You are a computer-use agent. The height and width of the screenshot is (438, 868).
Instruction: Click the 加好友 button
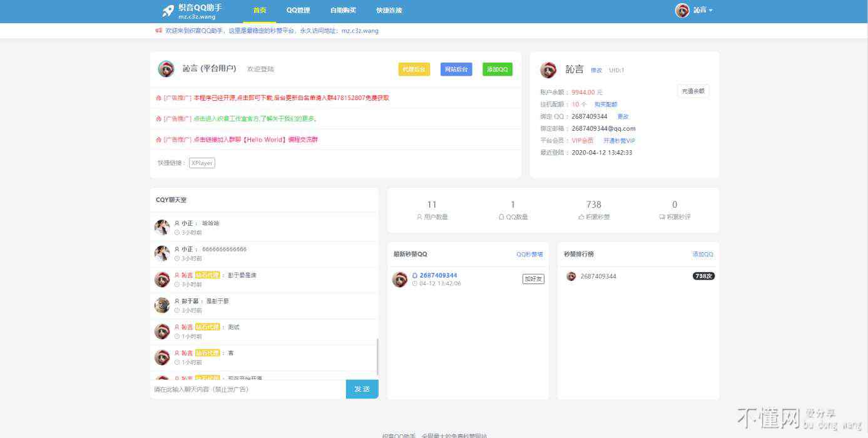coord(533,279)
